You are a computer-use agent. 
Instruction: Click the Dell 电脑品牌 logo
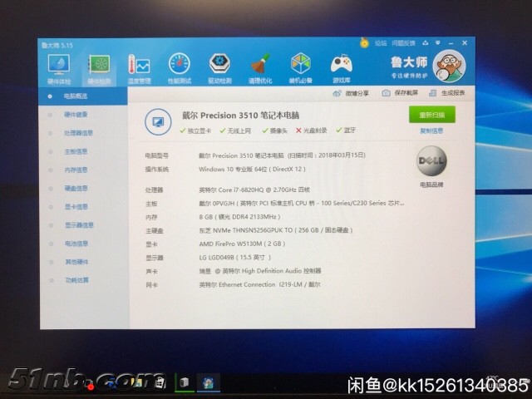(x=431, y=161)
